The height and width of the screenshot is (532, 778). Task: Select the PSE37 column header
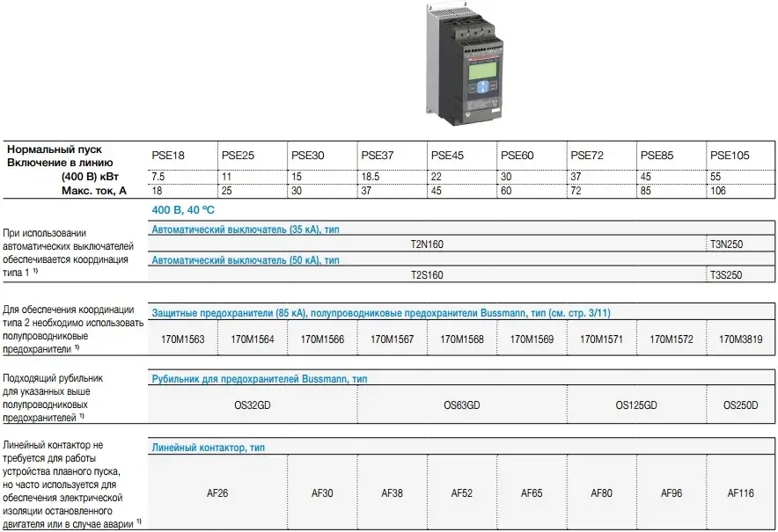click(x=377, y=155)
